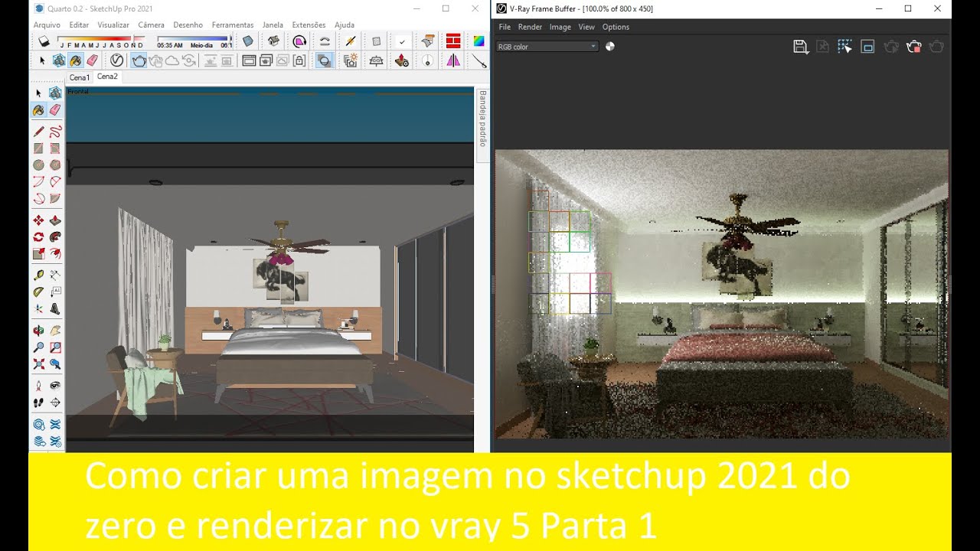Open Options menu in Frame Buffer
The height and width of the screenshot is (551, 980).
click(616, 27)
